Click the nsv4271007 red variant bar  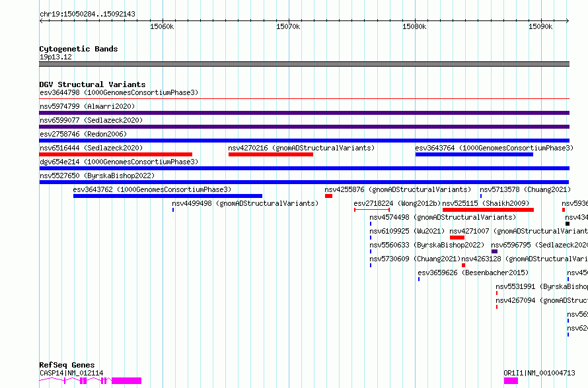click(457, 238)
